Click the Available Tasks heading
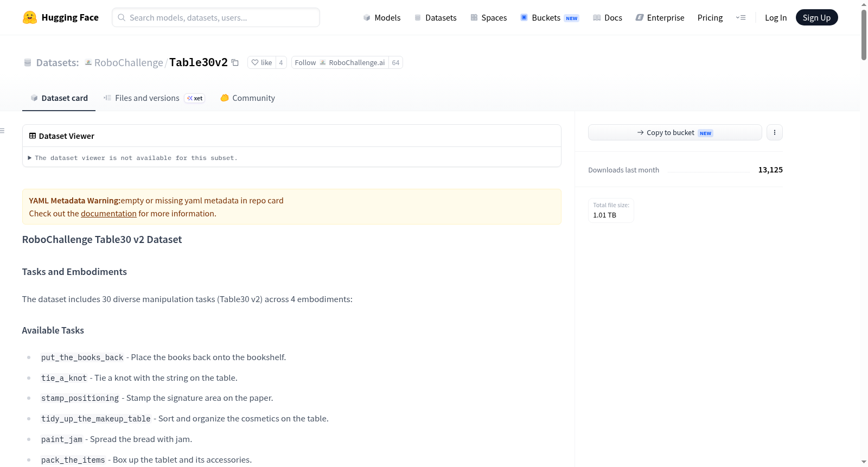This screenshot has height=467, width=868. click(x=53, y=330)
